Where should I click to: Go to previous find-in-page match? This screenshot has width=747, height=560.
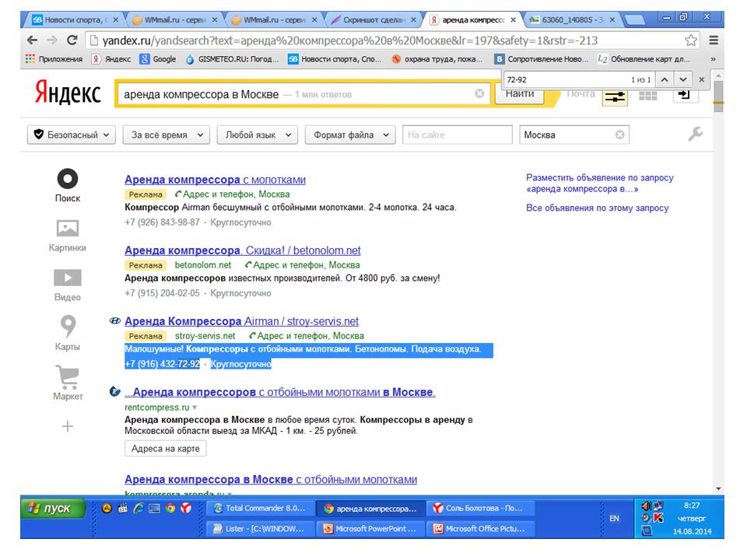pos(665,79)
